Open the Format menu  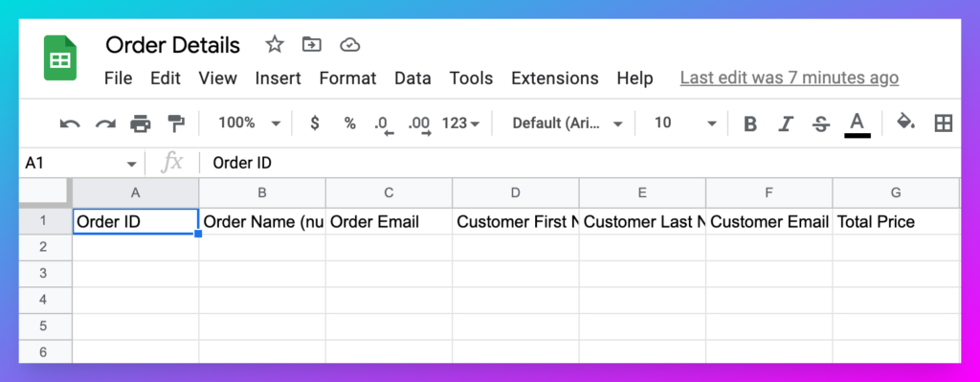pyautogui.click(x=347, y=79)
